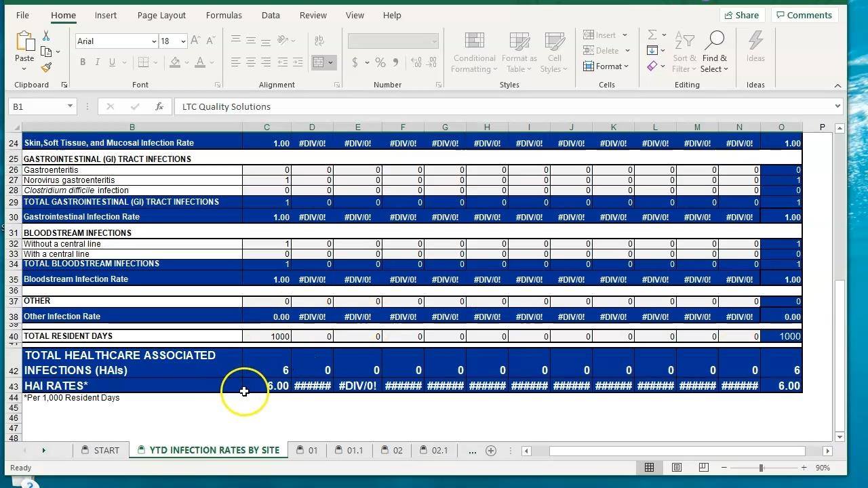Click the Share button

click(742, 15)
